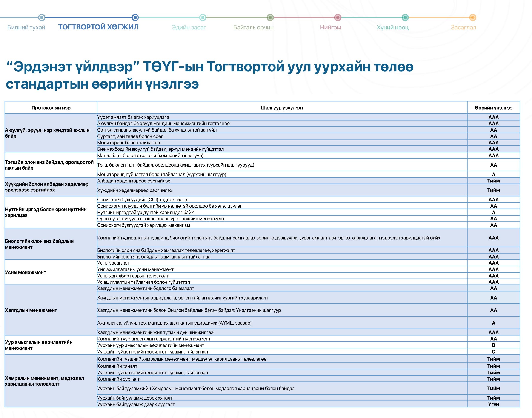Click the Засаглал circle marker

tap(472, 17)
